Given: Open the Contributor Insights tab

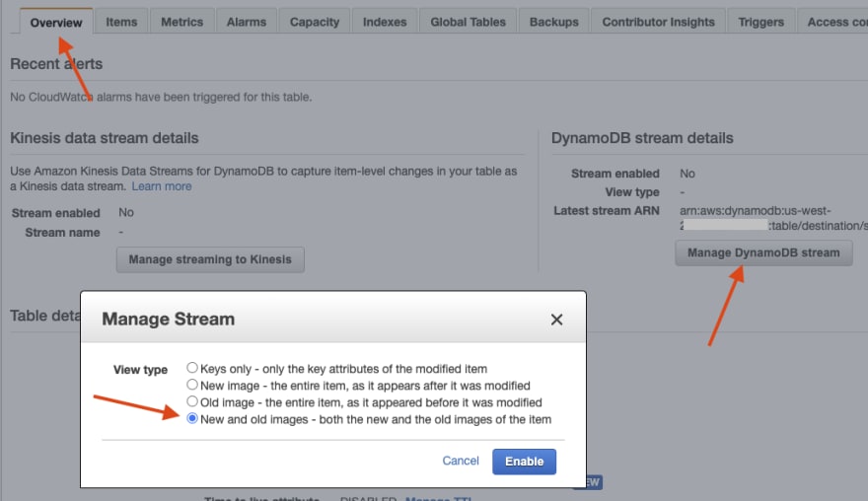Looking at the screenshot, I should (x=658, y=22).
